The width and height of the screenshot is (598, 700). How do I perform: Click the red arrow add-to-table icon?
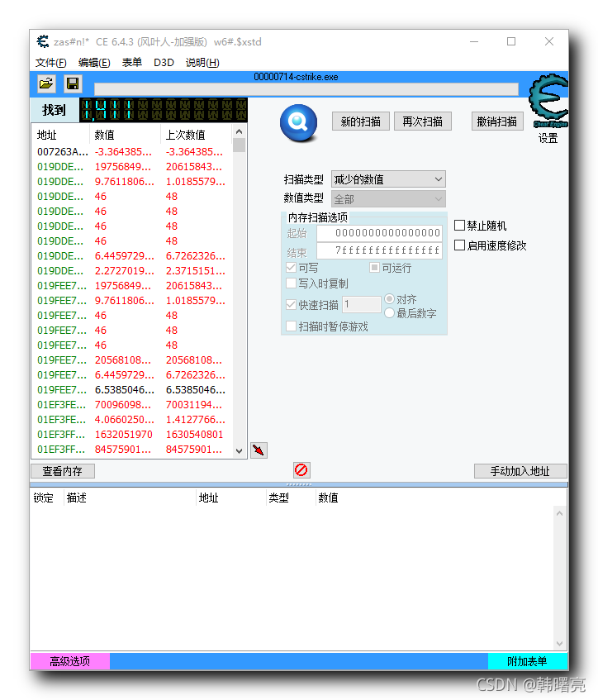[259, 450]
